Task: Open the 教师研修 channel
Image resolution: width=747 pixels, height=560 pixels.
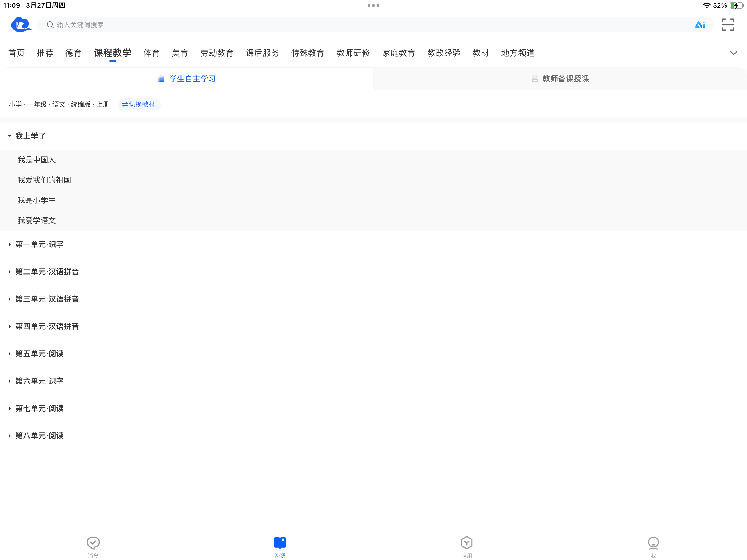Action: 353,53
